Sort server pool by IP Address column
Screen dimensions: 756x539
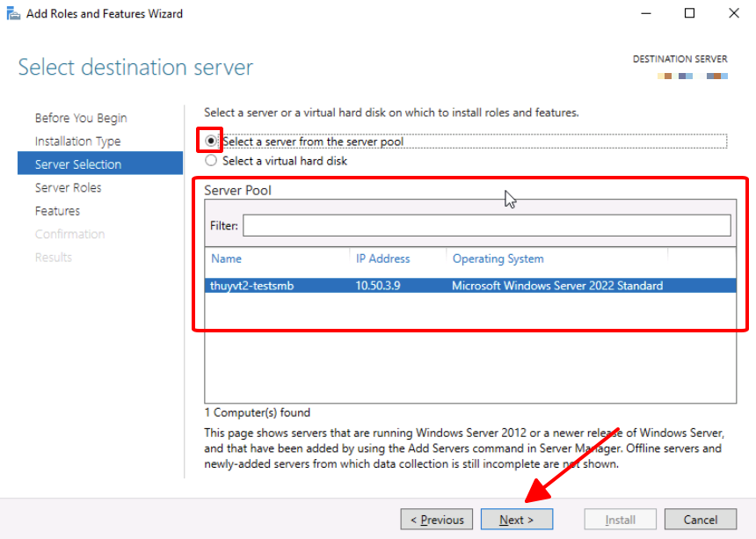382,259
